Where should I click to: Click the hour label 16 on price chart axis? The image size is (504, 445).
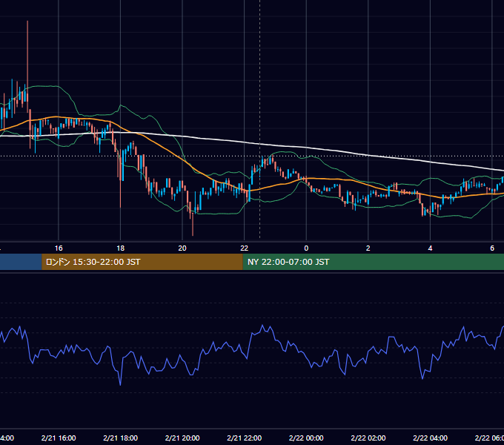[59, 248]
